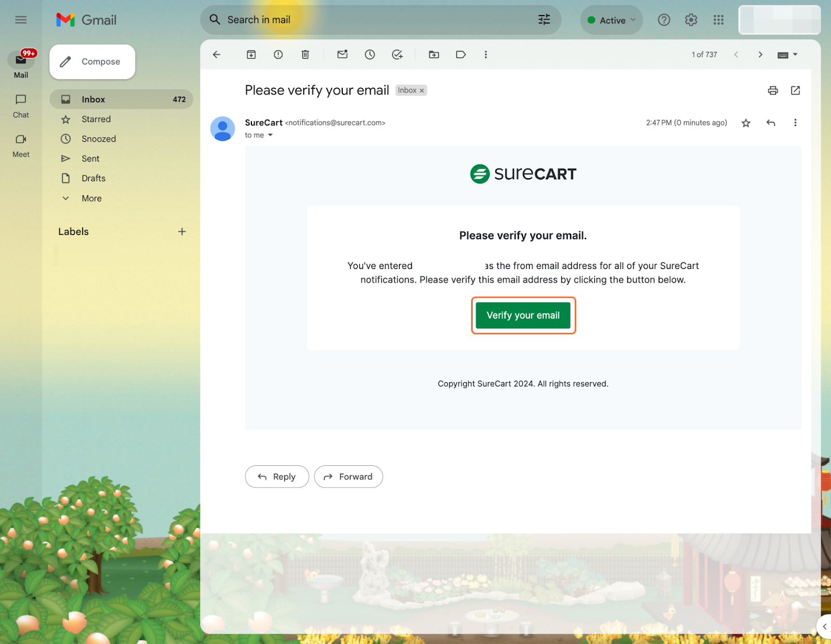Print the email using printer icon
This screenshot has width=831, height=644.
point(773,90)
